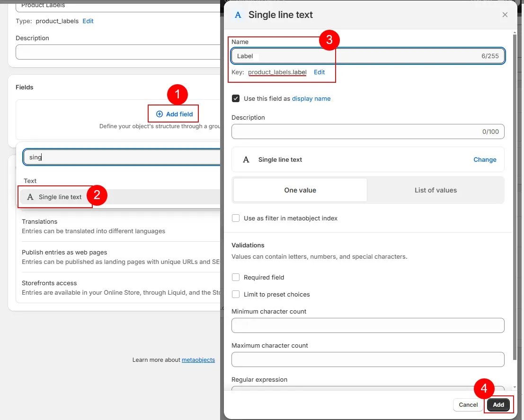
Task: Close the Single line text dialog
Action: (x=505, y=15)
